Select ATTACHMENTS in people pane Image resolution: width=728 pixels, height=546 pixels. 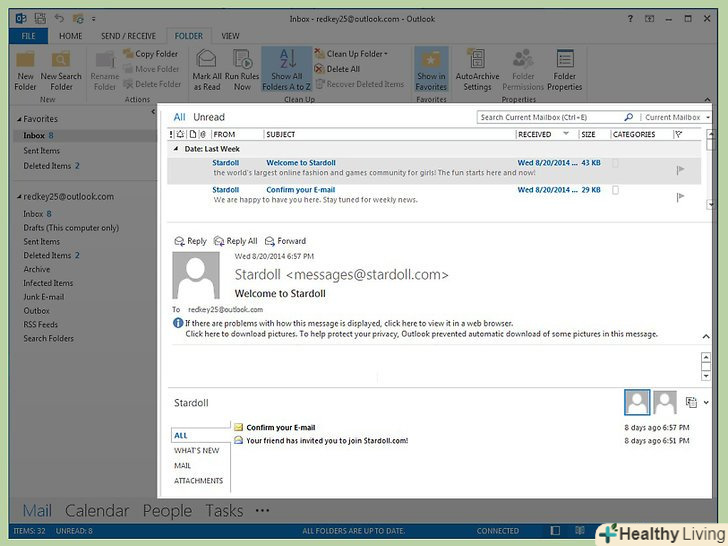(198, 481)
